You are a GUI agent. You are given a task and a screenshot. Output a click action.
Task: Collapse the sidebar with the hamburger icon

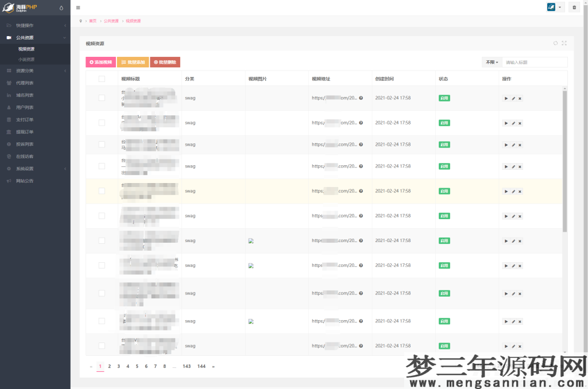pyautogui.click(x=78, y=7)
